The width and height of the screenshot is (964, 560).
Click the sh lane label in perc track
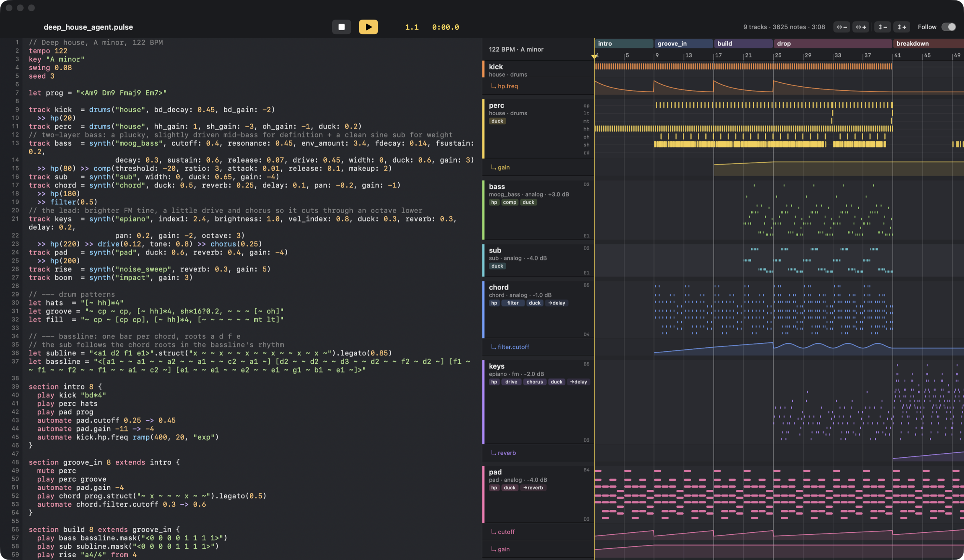pos(586,145)
